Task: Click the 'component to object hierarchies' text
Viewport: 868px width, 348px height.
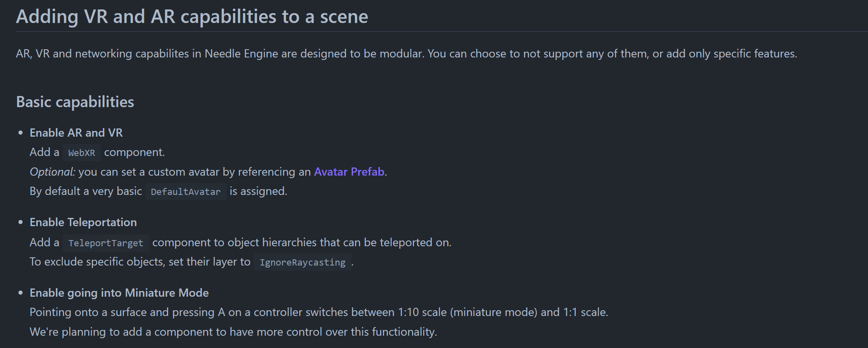Action: [301, 243]
